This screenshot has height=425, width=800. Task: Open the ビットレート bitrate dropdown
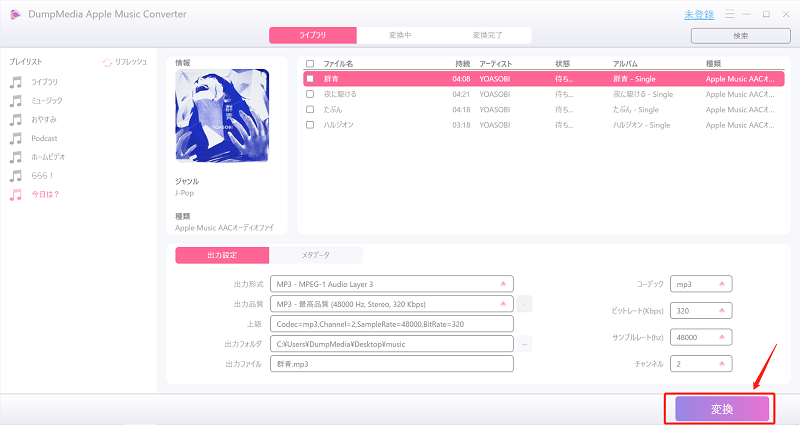pyautogui.click(x=701, y=310)
